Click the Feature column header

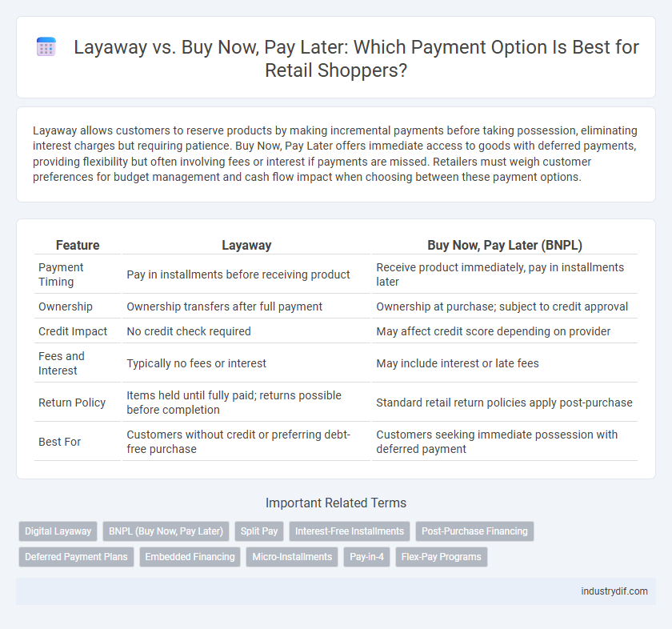click(78, 245)
